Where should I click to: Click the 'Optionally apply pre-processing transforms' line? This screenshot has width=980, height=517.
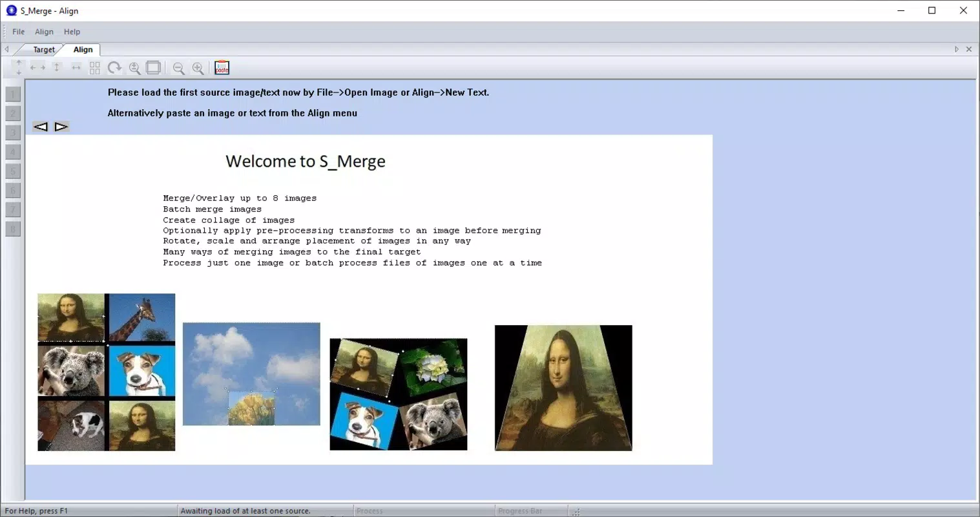[x=352, y=231]
